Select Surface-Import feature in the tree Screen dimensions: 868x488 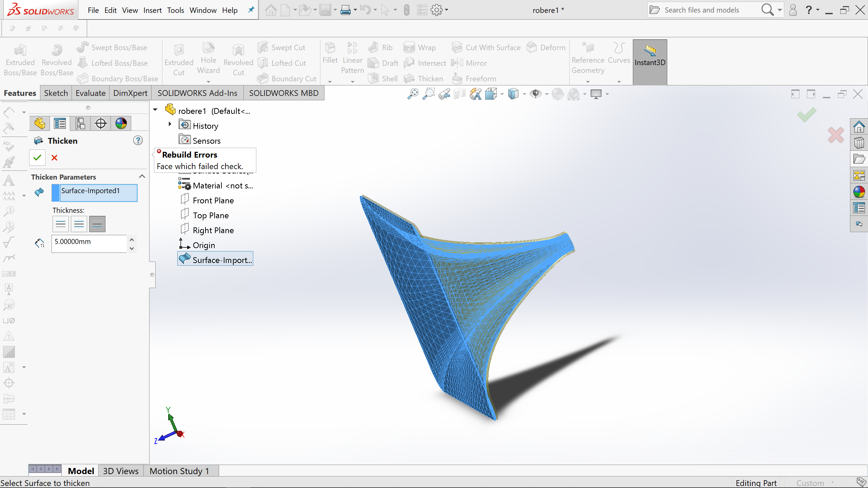(x=215, y=260)
